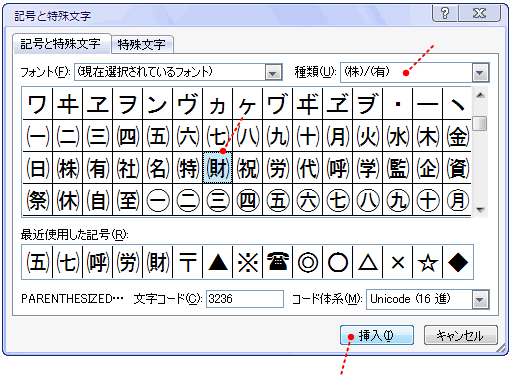Pick the multiplication × recent symbol
The image size is (510, 381).
pos(398,262)
